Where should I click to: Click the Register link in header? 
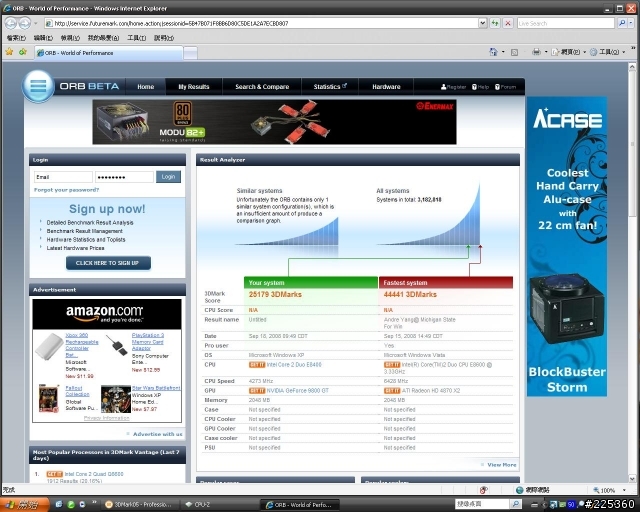pos(453,87)
